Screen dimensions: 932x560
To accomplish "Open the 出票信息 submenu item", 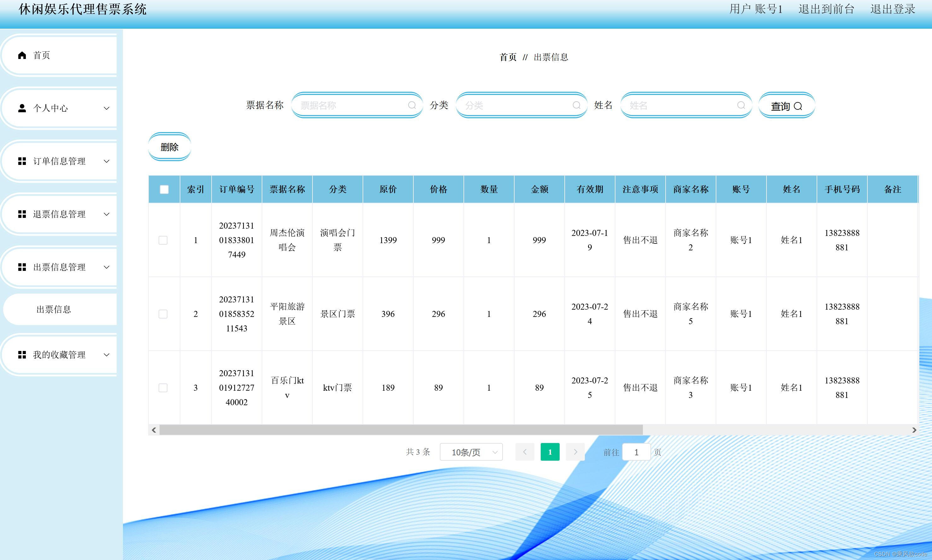I will point(54,309).
